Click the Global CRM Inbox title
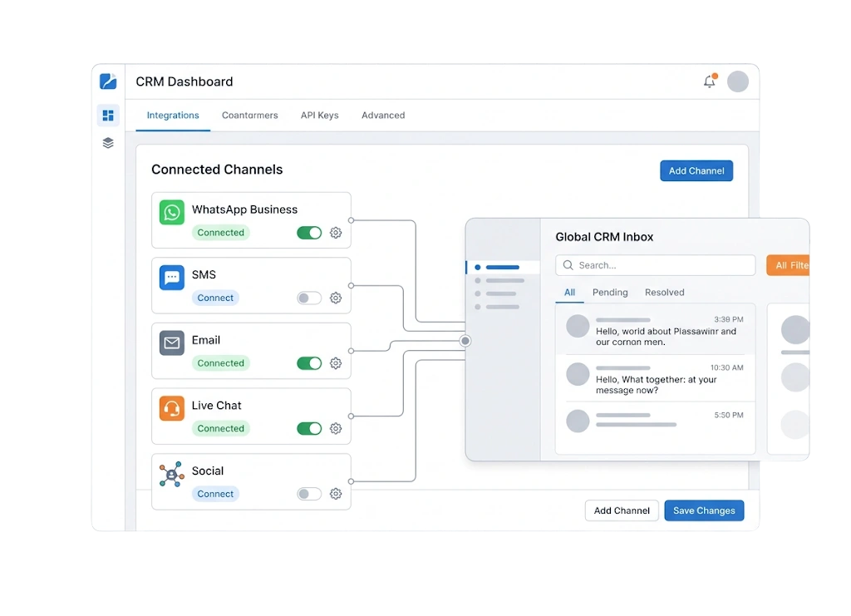This screenshot has height=616, width=851. click(604, 237)
